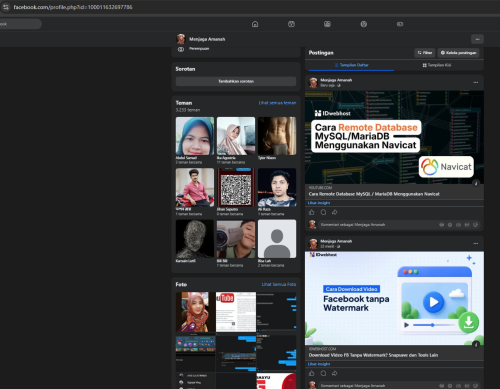Switch to Tampilan Daftar tab

351,65
